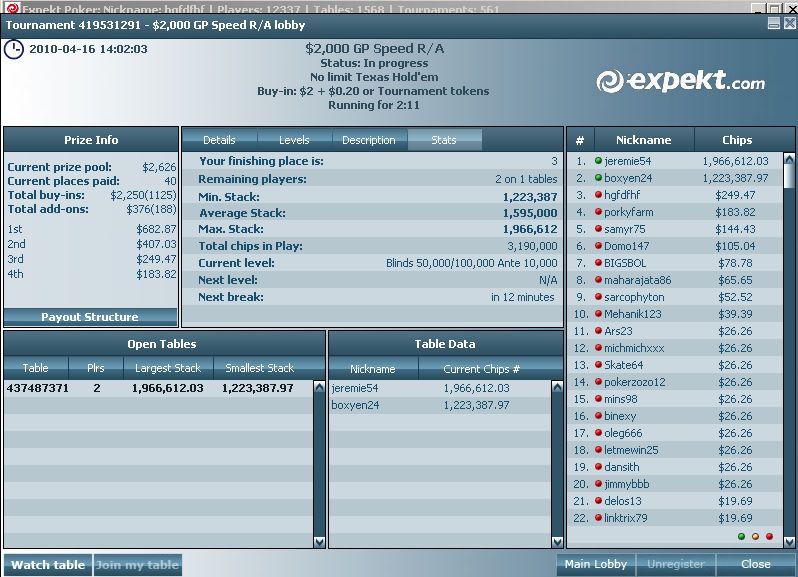Screen dimensions: 798x577
Task: Click the red status dot next to maharajata86
Action: tap(598, 280)
